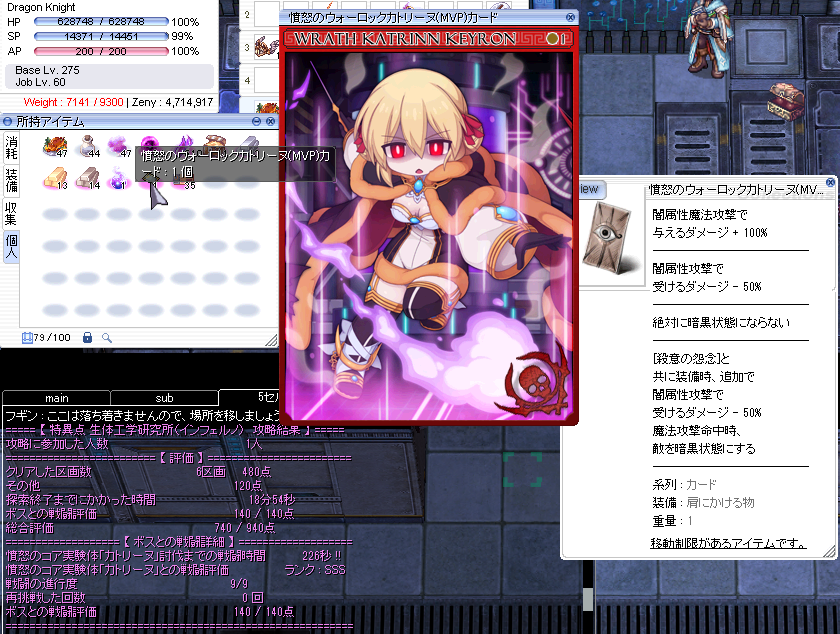This screenshot has width=840, height=634.
Task: Open the 収集 collection inventory tab
Action: (x=11, y=213)
